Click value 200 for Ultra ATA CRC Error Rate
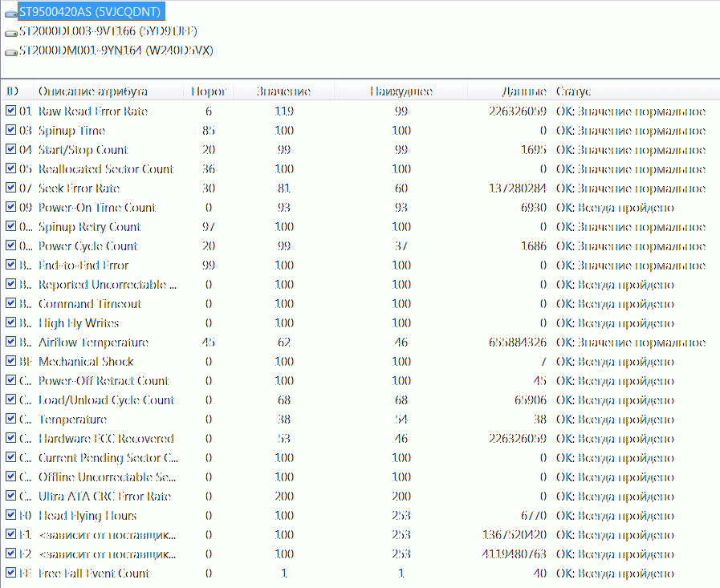The image size is (720, 588). tap(284, 497)
